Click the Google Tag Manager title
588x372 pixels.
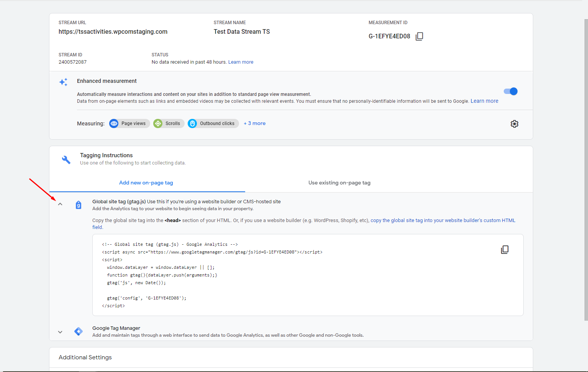coord(116,328)
